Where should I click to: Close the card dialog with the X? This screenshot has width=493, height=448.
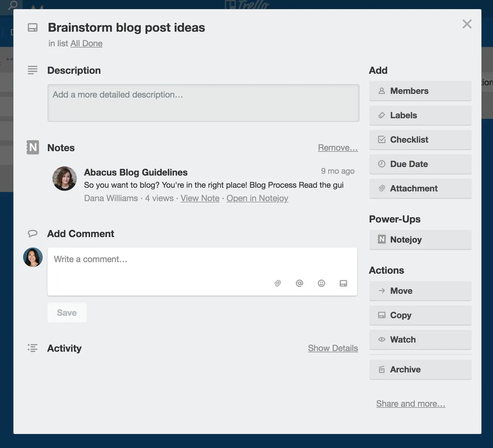[x=467, y=24]
